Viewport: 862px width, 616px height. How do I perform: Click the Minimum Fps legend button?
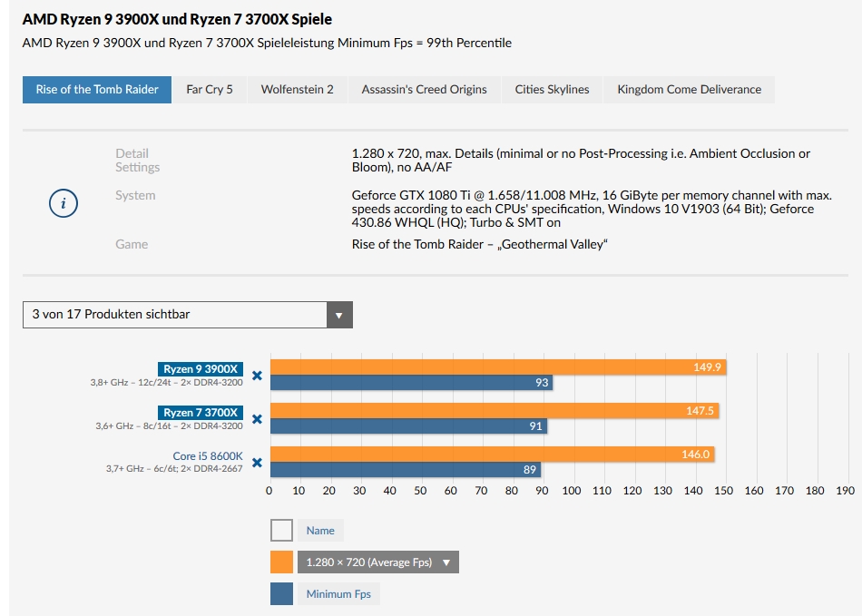pyautogui.click(x=338, y=594)
